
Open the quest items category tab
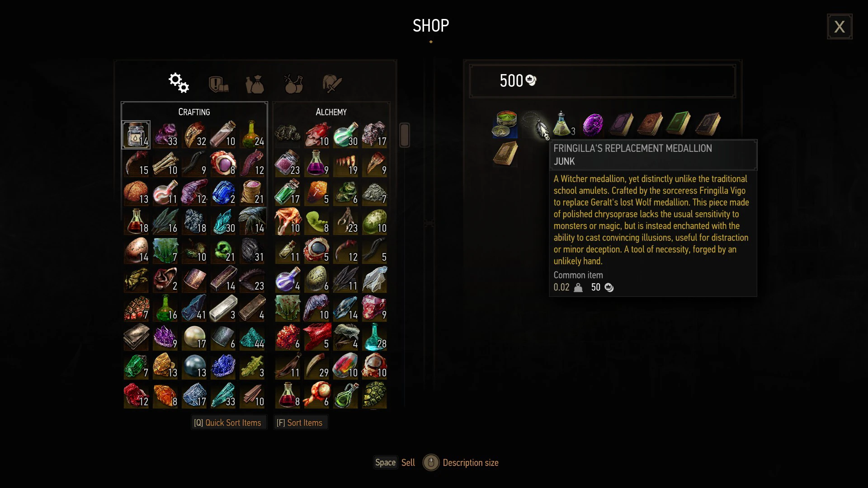[218, 84]
